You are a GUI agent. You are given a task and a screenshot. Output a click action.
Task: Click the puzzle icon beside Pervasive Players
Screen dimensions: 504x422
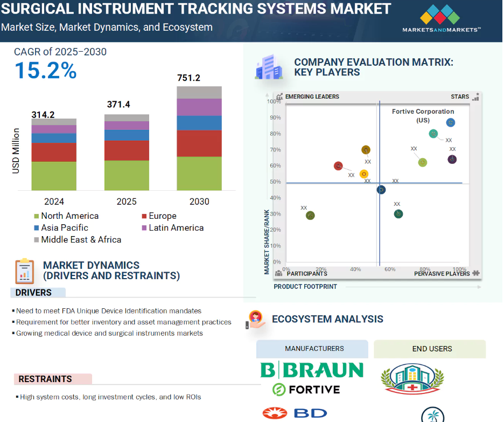coord(476,273)
